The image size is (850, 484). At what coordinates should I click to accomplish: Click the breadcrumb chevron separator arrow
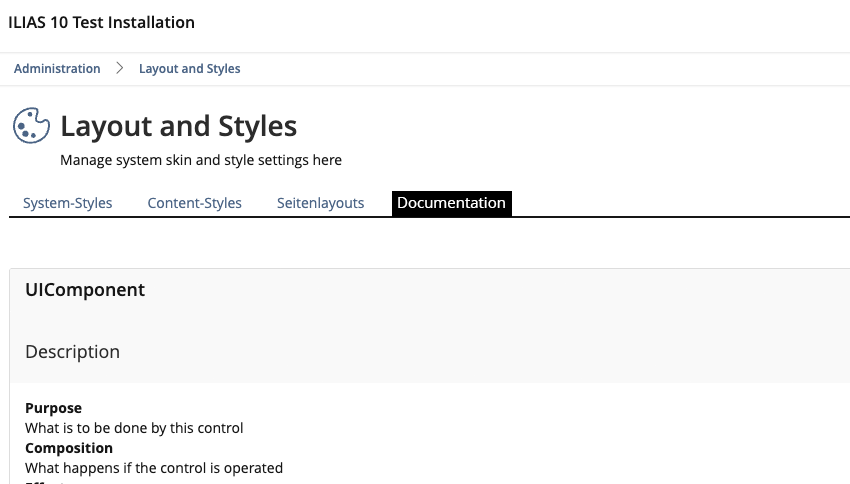point(120,69)
